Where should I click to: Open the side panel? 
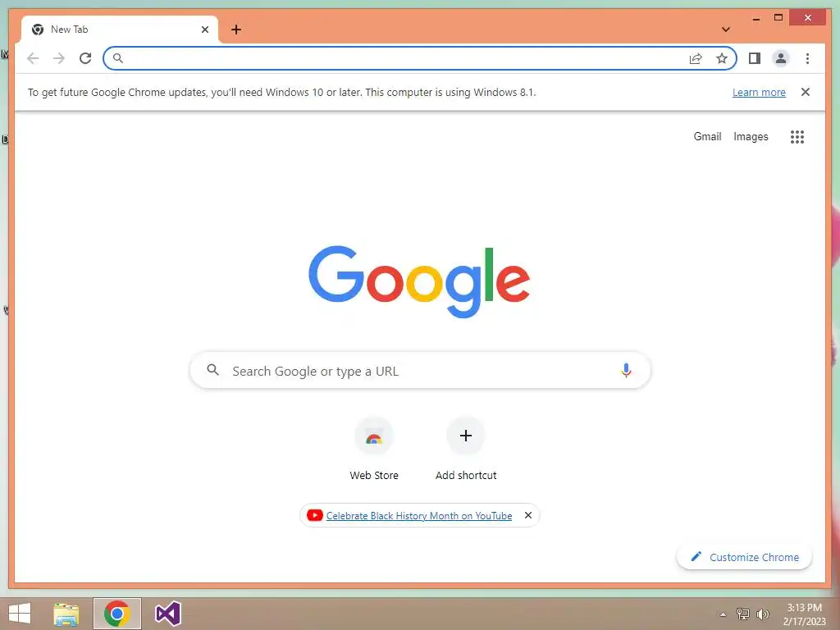pyautogui.click(x=755, y=58)
